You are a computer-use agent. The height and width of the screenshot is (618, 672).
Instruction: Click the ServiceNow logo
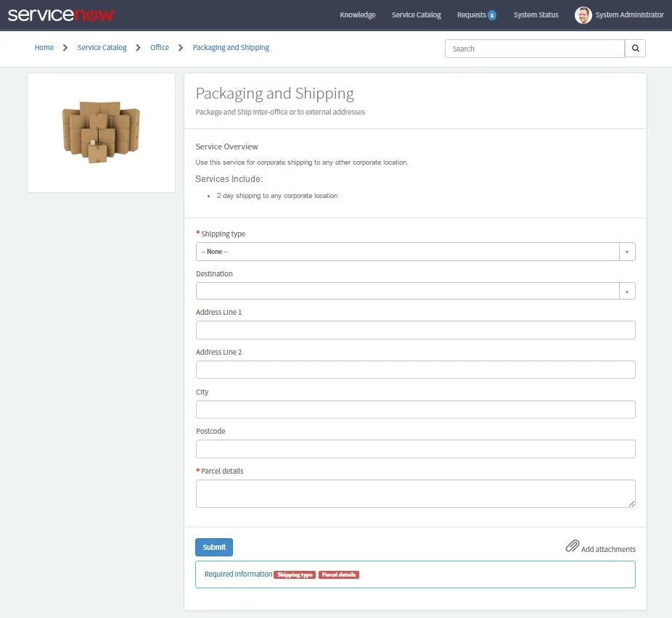click(61, 15)
